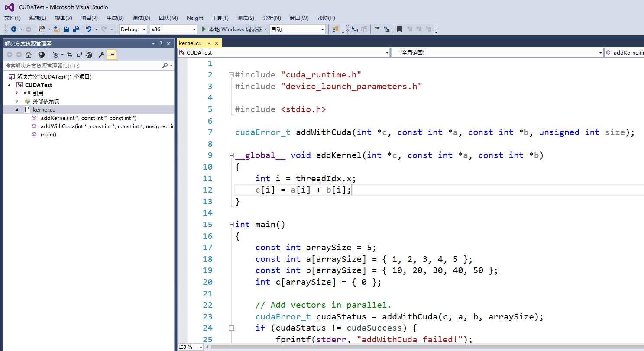This screenshot has width=644, height=351.
Task: Click the Back arrow in Solution Explorer toolbar
Action: click(x=10, y=55)
